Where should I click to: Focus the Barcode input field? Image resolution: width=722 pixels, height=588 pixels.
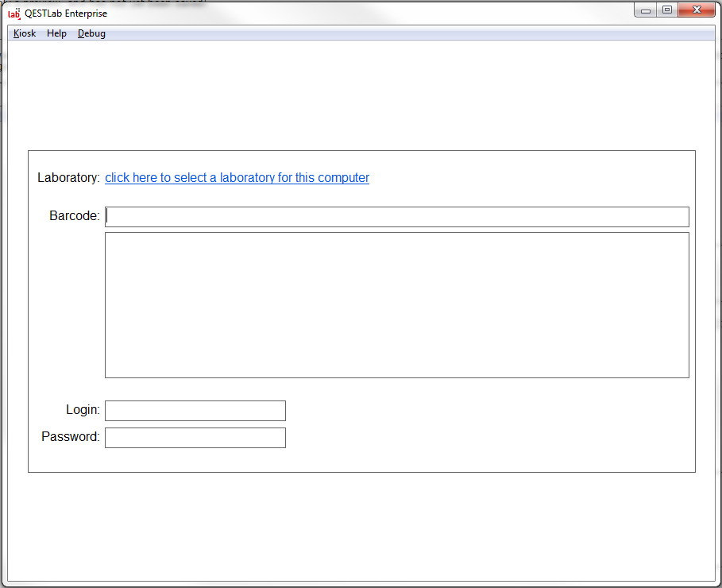tap(396, 217)
